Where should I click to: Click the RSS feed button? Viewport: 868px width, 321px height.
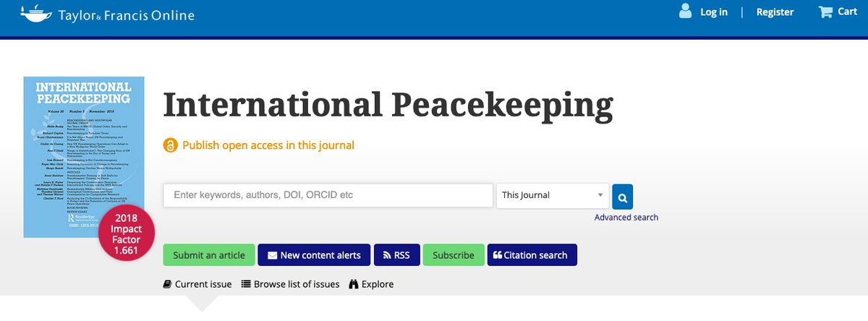click(x=396, y=255)
